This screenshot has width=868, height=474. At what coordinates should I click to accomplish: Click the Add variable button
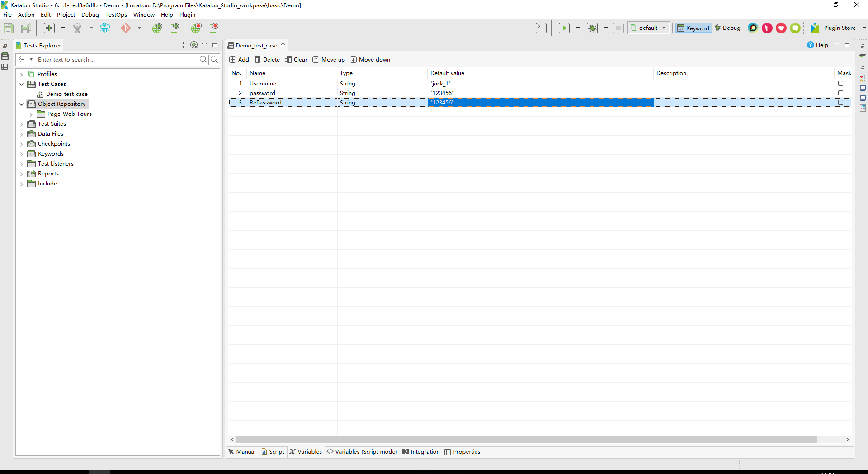(239, 60)
